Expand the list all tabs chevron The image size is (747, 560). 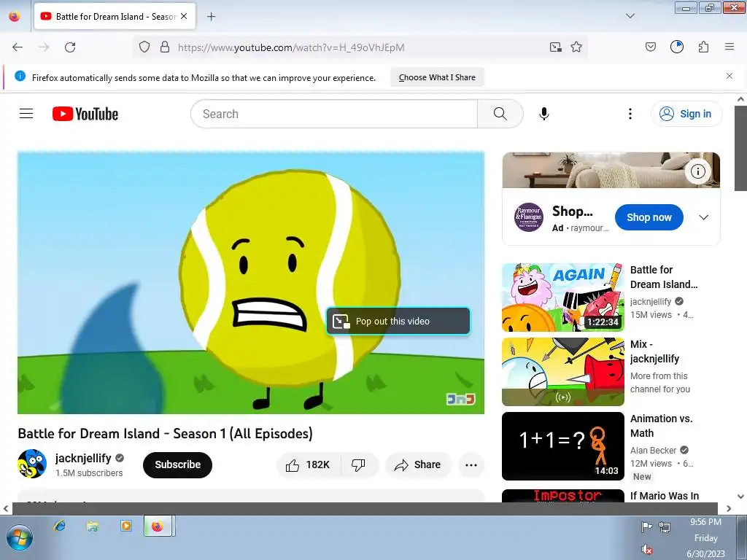point(630,16)
